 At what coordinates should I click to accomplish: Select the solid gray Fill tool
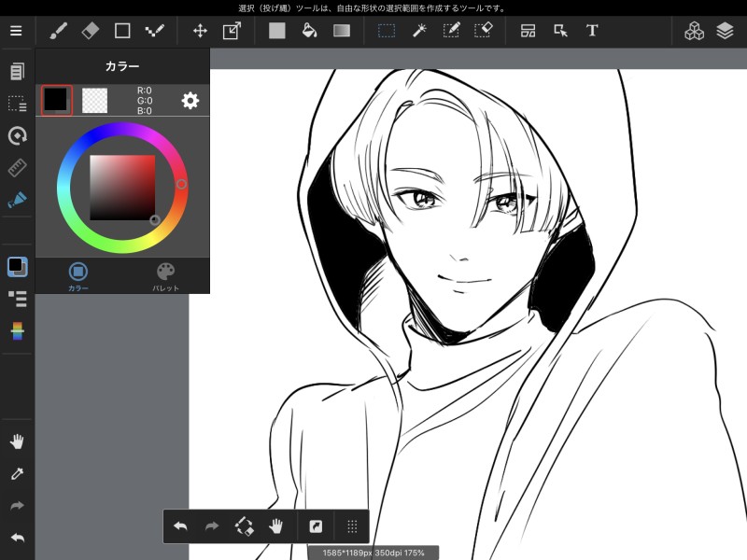coord(276,31)
